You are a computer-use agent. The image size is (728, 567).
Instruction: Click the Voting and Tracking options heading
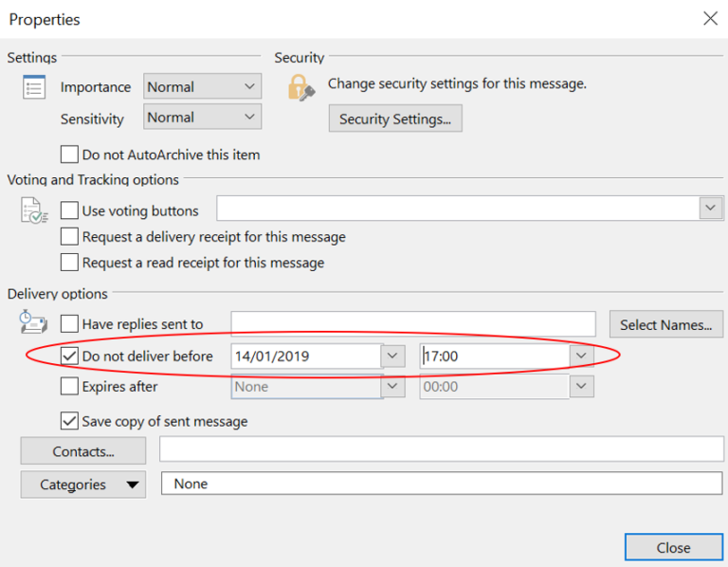click(x=93, y=179)
